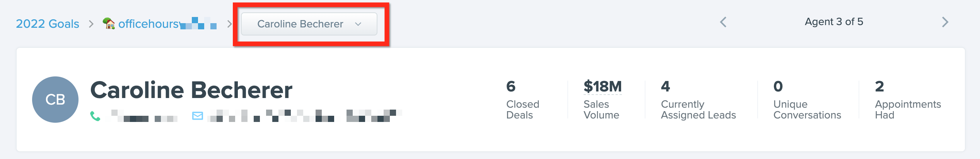Advance to the next agent with right arrow

(945, 22)
